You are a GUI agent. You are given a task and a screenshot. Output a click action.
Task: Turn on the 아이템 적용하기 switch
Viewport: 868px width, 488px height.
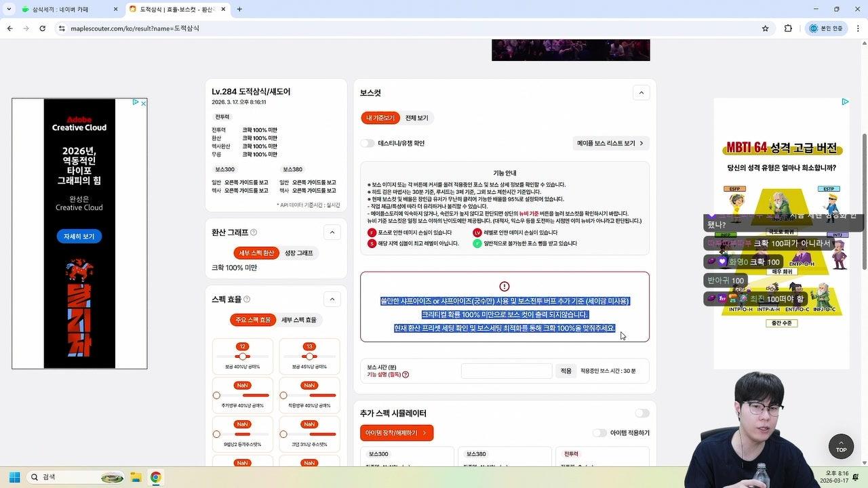click(x=599, y=433)
